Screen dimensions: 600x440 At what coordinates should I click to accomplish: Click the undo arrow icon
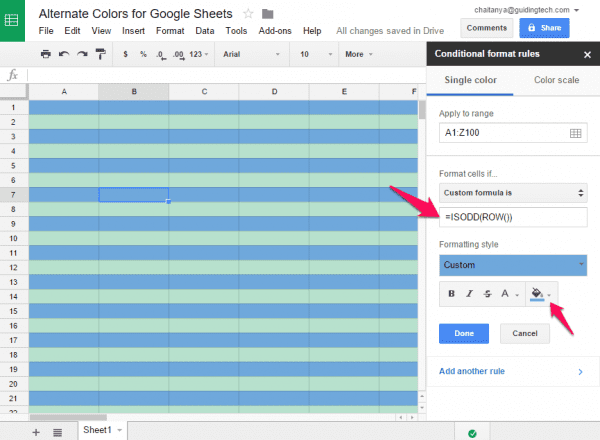coord(64,54)
